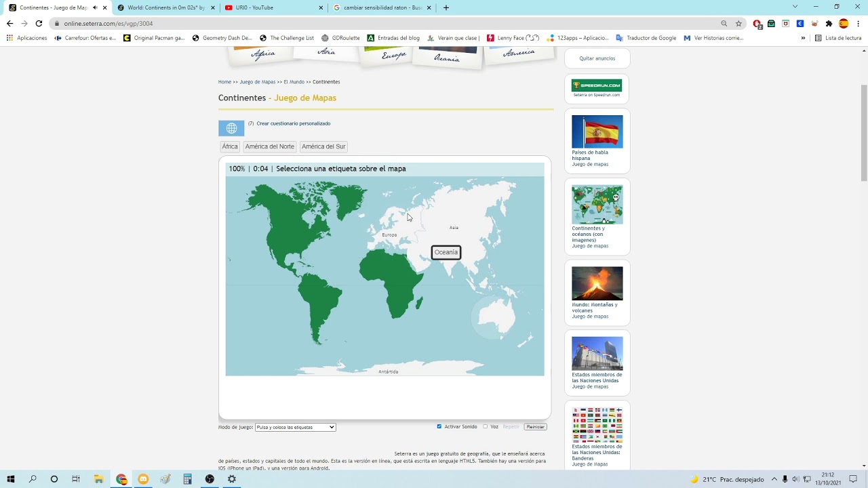This screenshot has height=488, width=868.
Task: Open File Explorer from taskbar
Action: point(98,479)
